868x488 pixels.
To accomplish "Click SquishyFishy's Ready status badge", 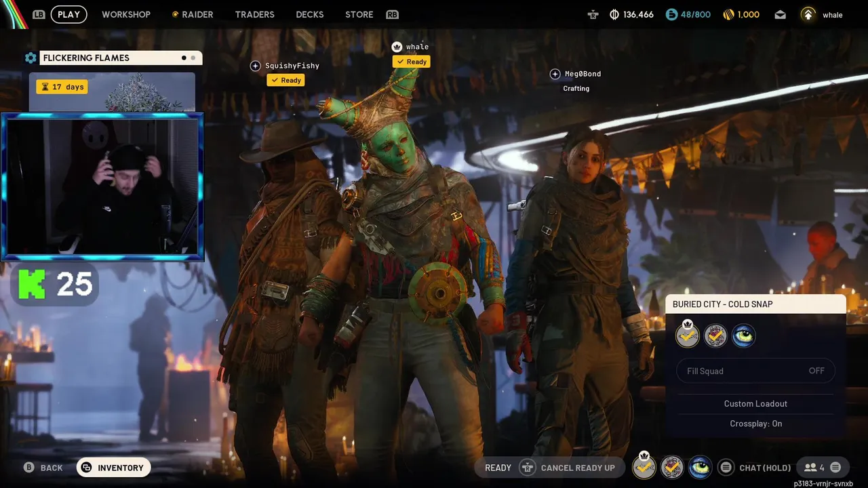I will [x=285, y=80].
